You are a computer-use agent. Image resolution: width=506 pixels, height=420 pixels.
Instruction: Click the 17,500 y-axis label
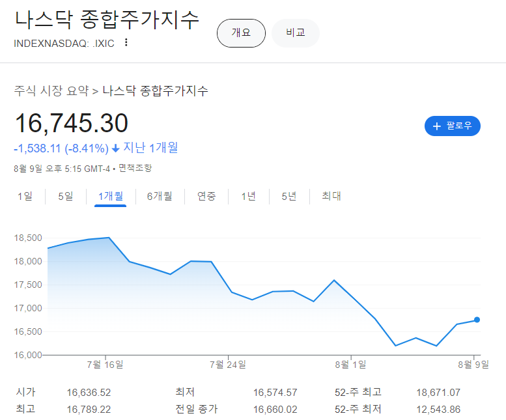pyautogui.click(x=28, y=285)
